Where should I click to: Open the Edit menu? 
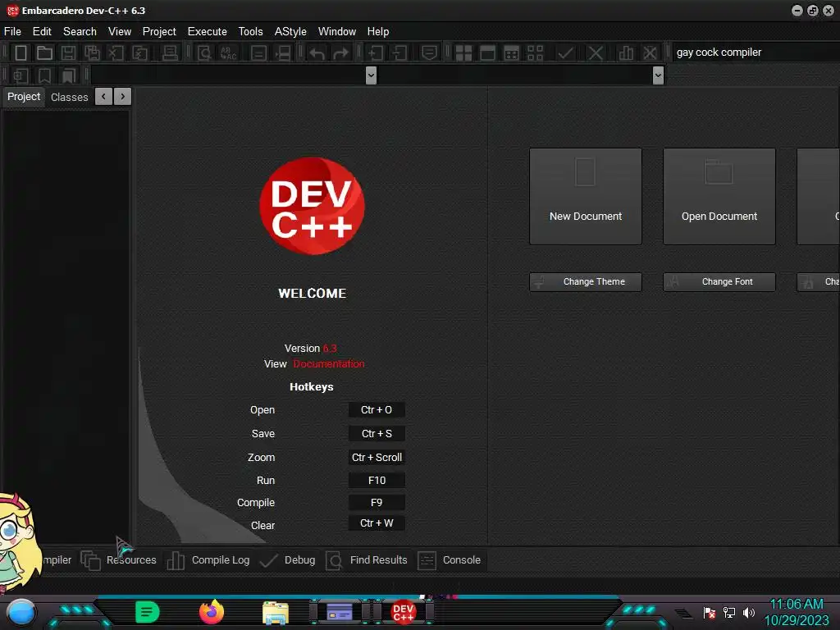[42, 32]
